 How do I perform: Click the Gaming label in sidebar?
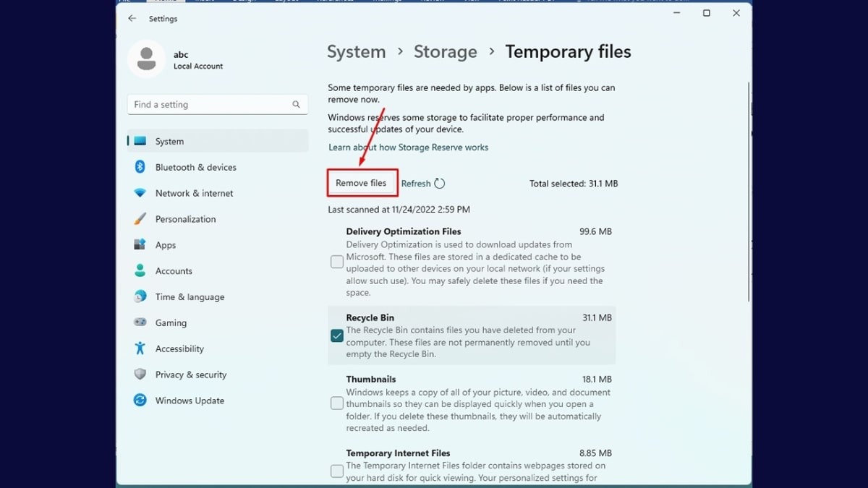pyautogui.click(x=171, y=323)
